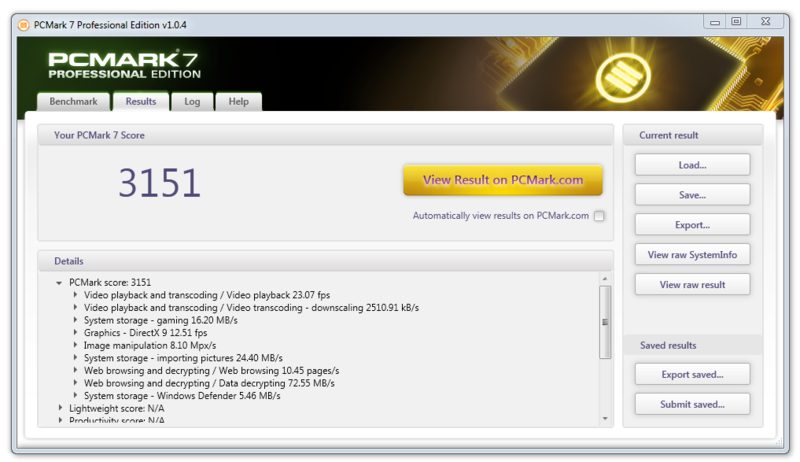
Task: Select 'importing pictures 24.40 MB/s' row text
Action: pyautogui.click(x=183, y=358)
